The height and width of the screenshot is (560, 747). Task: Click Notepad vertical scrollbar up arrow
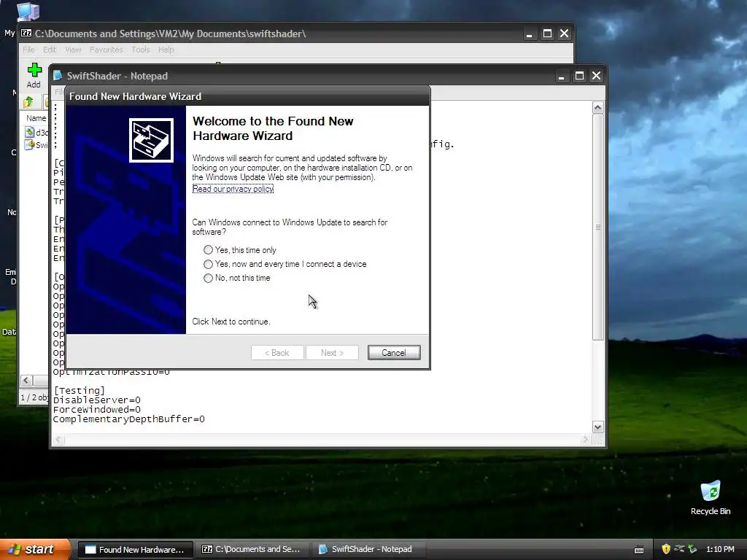click(x=598, y=108)
